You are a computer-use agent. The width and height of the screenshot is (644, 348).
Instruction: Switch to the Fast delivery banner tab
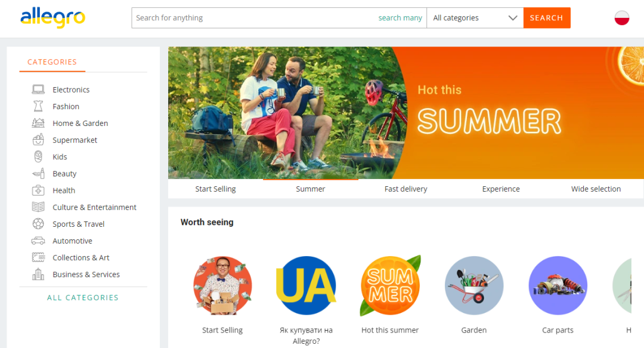pos(406,189)
